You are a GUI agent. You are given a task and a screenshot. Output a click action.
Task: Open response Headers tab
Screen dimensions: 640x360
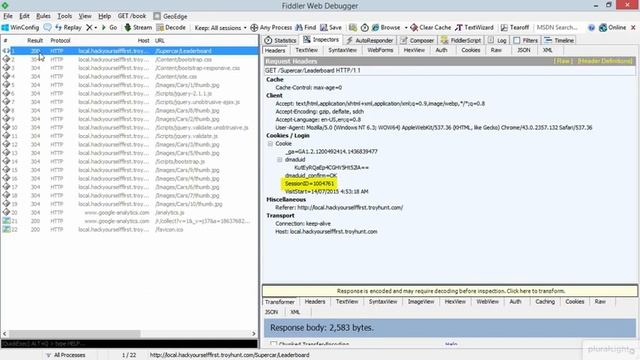point(315,302)
